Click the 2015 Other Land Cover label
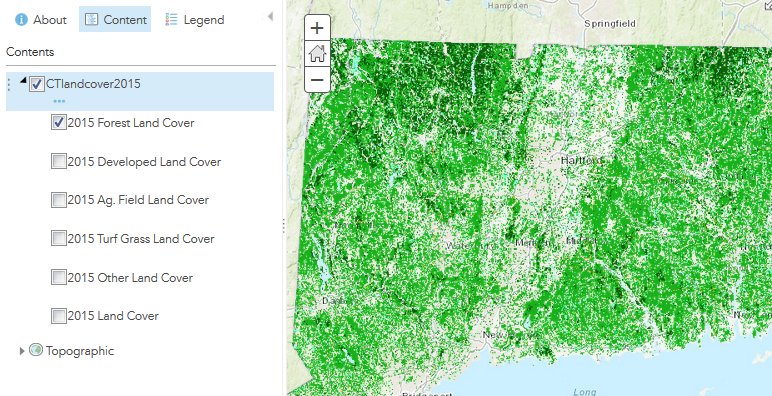 point(130,277)
